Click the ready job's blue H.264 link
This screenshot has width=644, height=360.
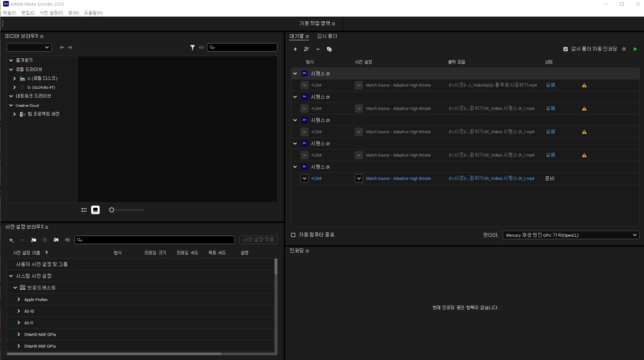coord(317,178)
